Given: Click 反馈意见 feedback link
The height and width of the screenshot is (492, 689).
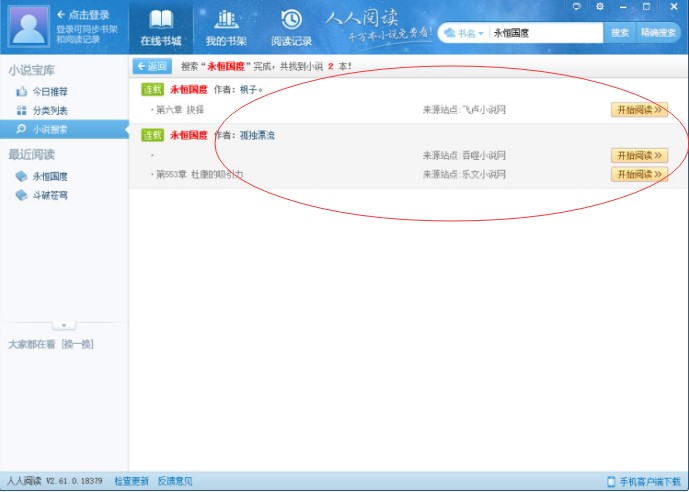Looking at the screenshot, I should point(175,481).
